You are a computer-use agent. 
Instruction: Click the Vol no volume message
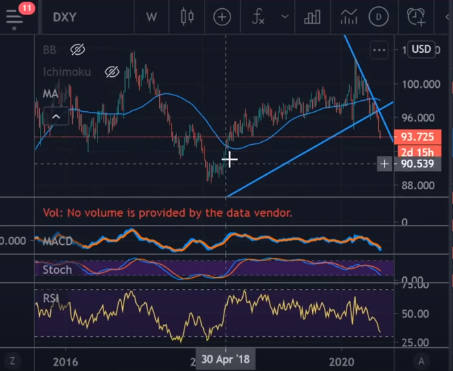[167, 213]
